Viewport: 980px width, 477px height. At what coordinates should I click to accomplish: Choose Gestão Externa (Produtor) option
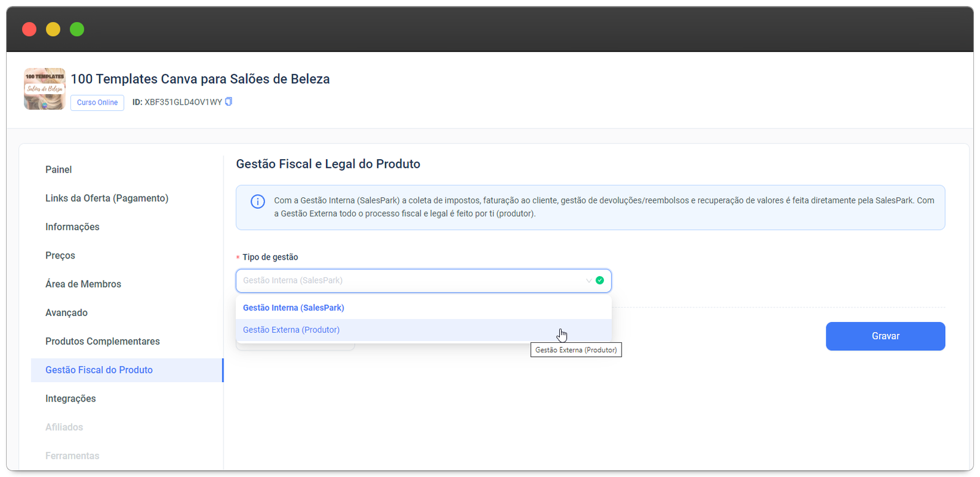tap(291, 329)
